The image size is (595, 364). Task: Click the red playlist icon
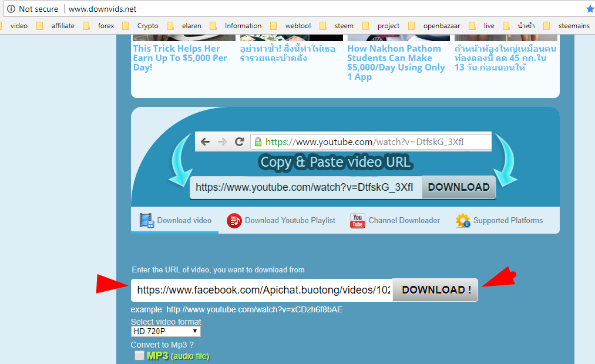coord(234,220)
